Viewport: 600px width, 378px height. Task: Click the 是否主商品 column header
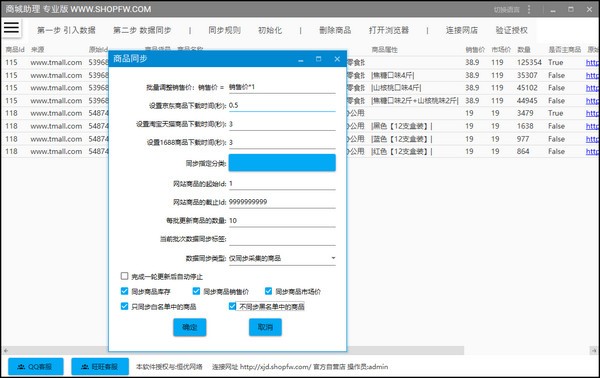coord(564,50)
